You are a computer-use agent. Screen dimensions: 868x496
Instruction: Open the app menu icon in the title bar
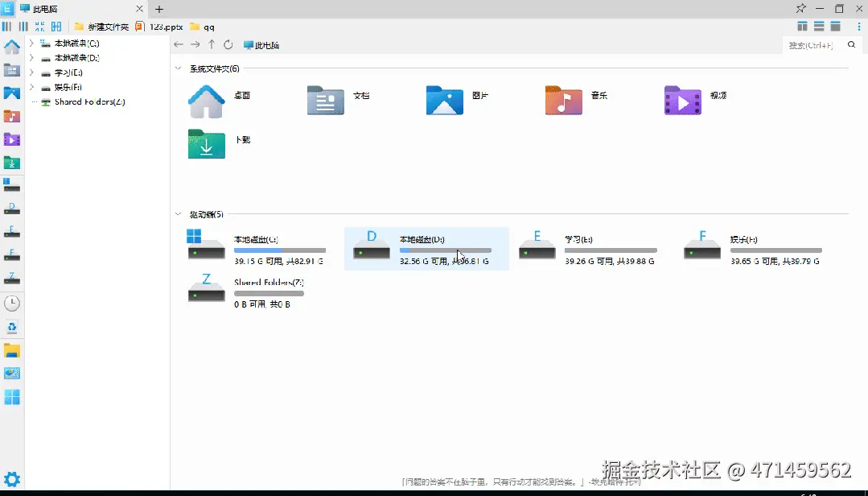click(x=6, y=8)
